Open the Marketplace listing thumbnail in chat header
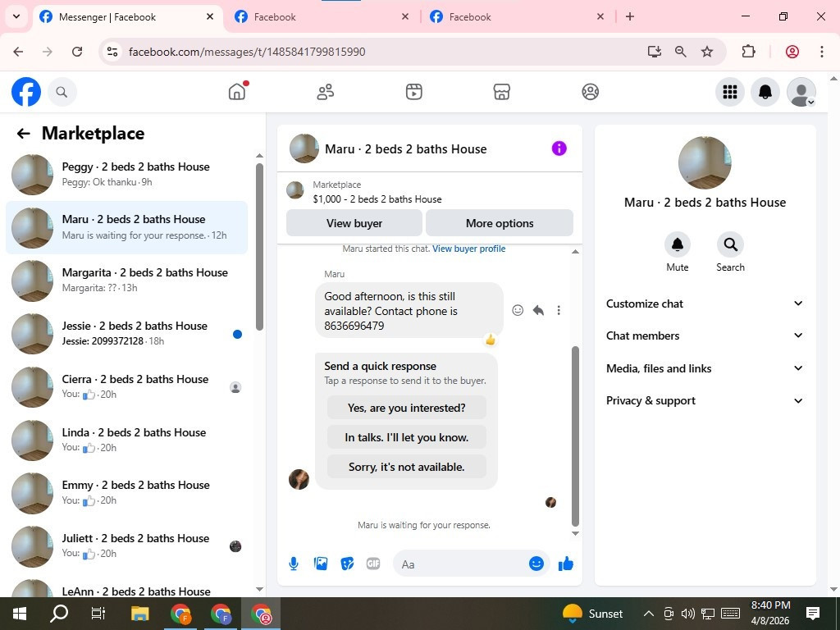 click(x=294, y=190)
